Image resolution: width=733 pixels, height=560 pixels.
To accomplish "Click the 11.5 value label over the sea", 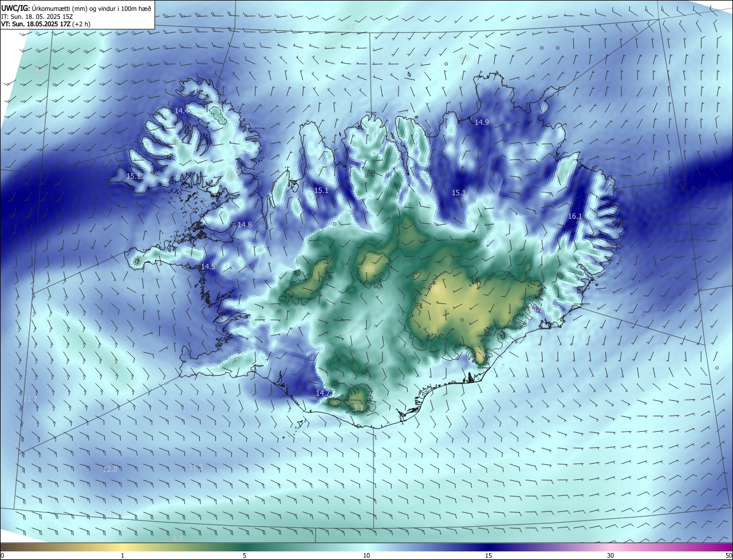I will pyautogui.click(x=196, y=468).
